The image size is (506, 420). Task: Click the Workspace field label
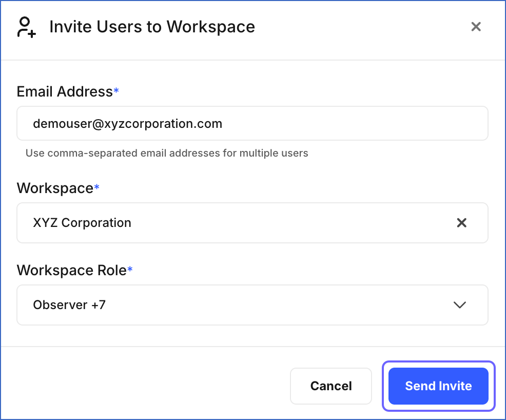click(x=58, y=188)
